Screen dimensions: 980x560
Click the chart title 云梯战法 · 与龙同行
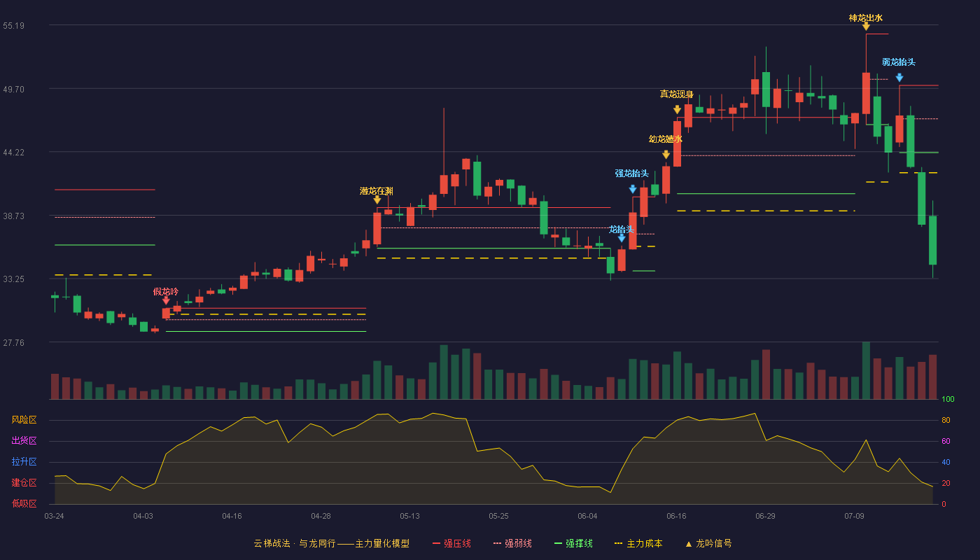point(294,543)
